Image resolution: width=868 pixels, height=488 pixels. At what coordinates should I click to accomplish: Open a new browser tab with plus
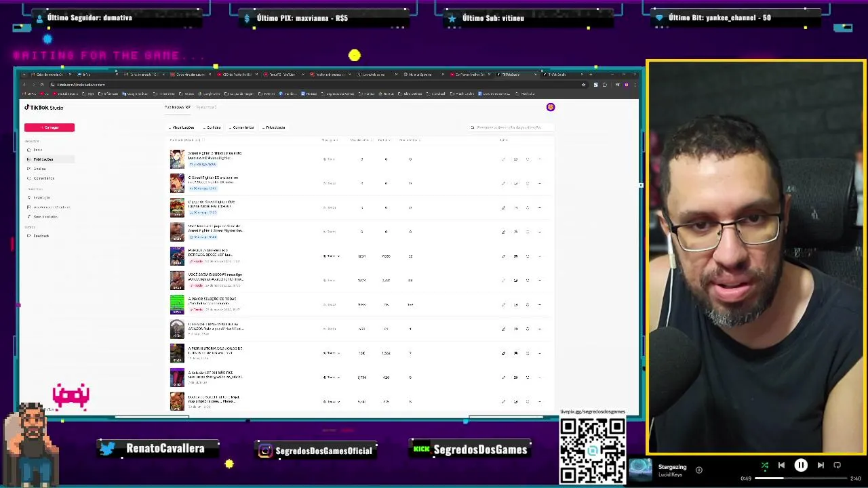(591, 75)
